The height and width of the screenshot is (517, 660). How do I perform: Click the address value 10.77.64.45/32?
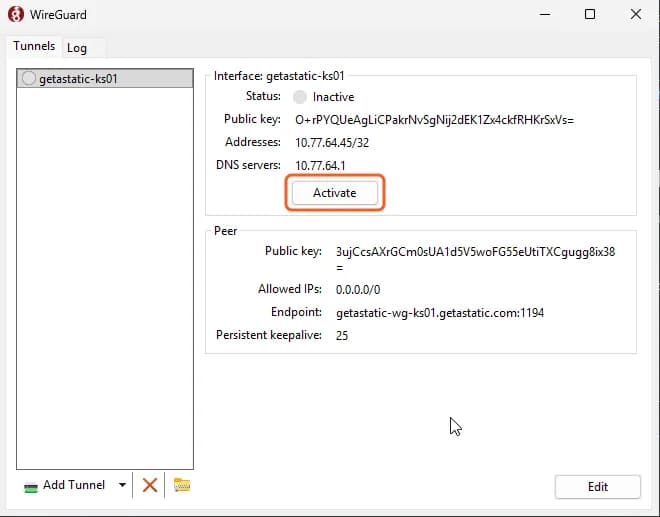pos(332,143)
